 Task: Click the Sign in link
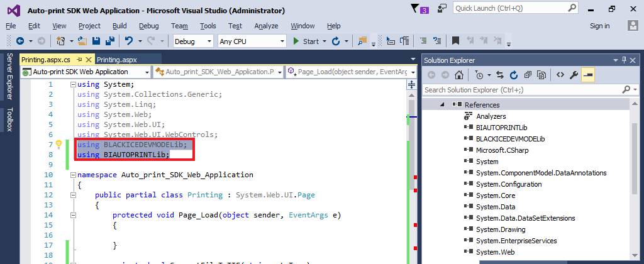599,26
